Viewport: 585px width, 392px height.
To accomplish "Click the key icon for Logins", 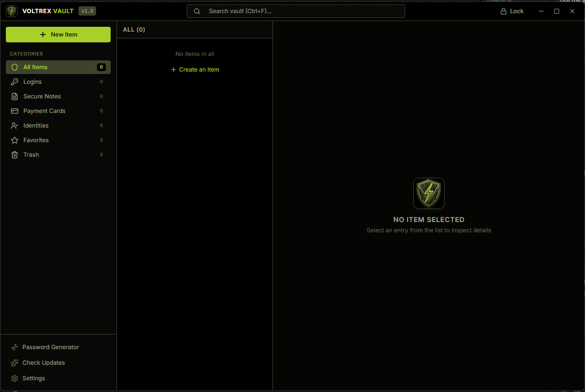I will (x=15, y=82).
